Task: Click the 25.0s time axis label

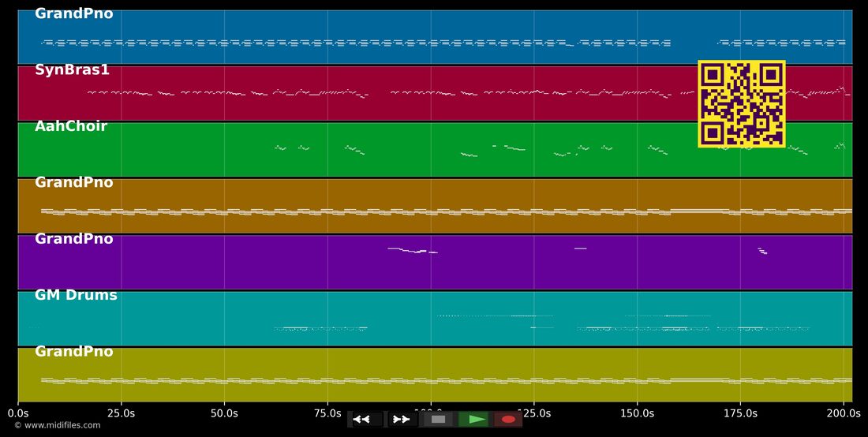Action: (x=122, y=413)
